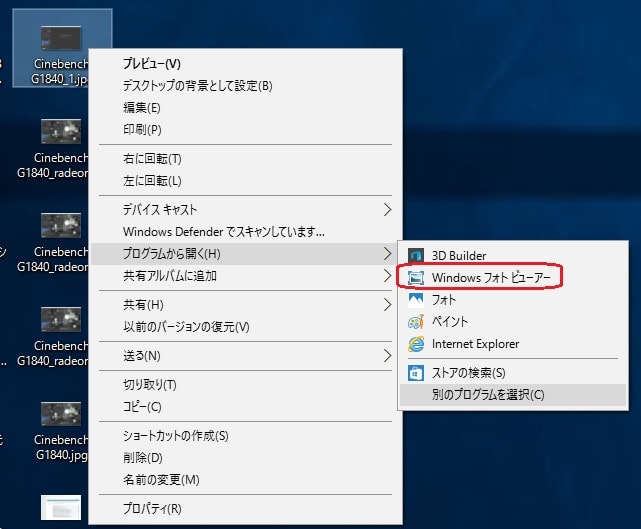The height and width of the screenshot is (529, 641).
Task: Choose 名前の変更(M) to rename
Action: click(x=245, y=480)
